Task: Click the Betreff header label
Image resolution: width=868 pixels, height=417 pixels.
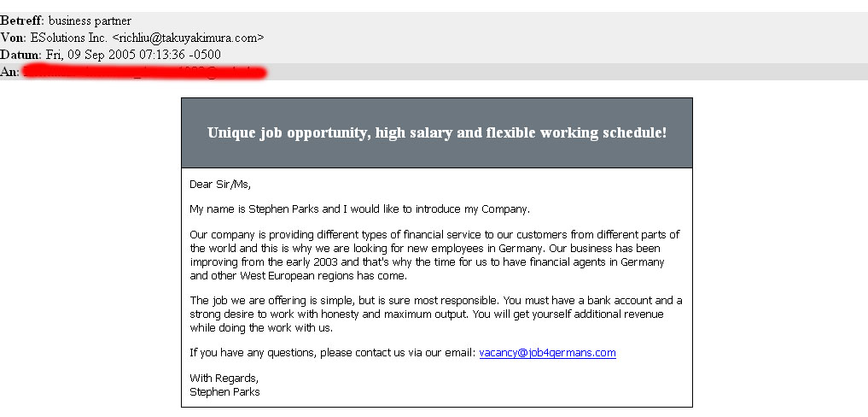Action: click(x=22, y=21)
